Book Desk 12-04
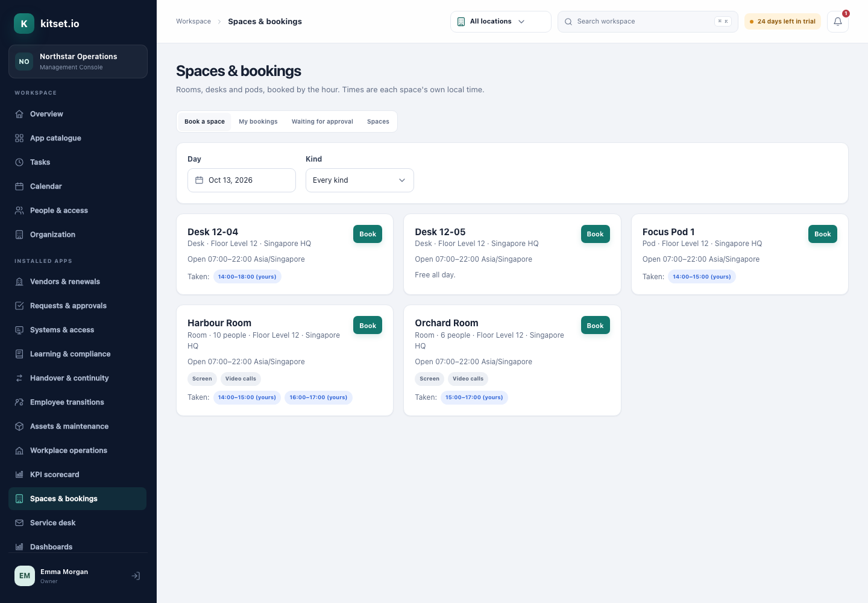Viewport: 868px width, 603px height. click(368, 234)
